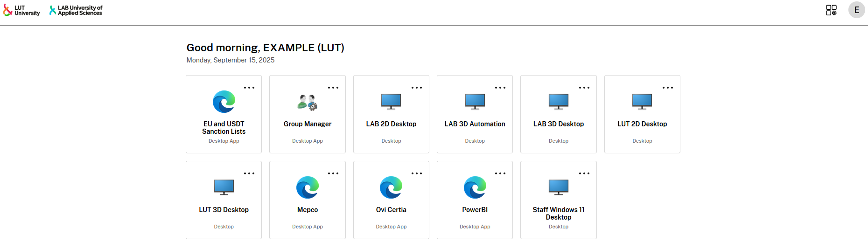This screenshot has height=248, width=868.
Task: Open more options for Mepco
Action: coord(333,173)
